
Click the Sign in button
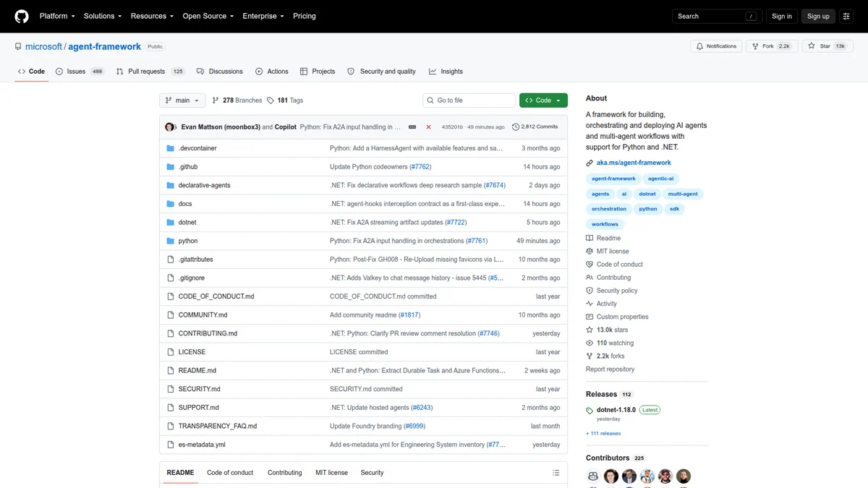pos(782,16)
